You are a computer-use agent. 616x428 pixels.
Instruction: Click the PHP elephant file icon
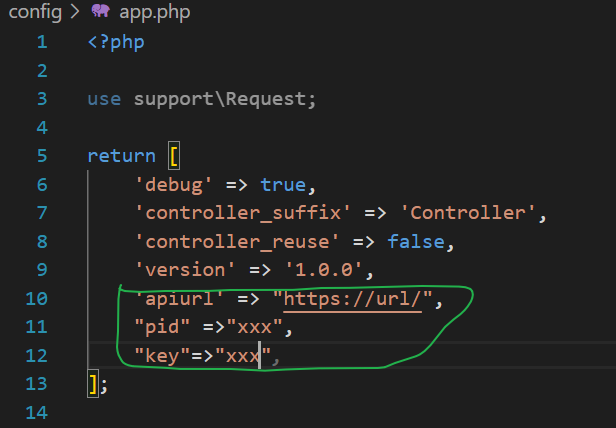click(100, 11)
